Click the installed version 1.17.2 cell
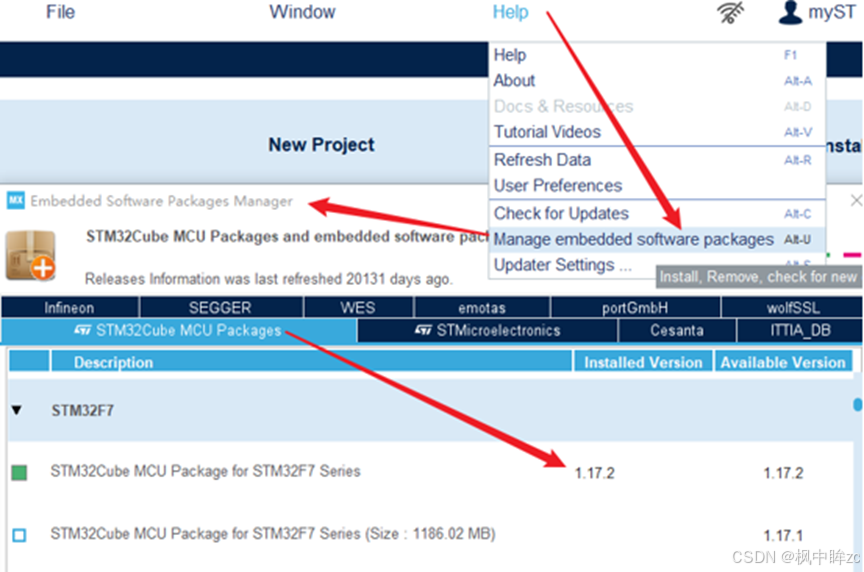 pyautogui.click(x=595, y=473)
